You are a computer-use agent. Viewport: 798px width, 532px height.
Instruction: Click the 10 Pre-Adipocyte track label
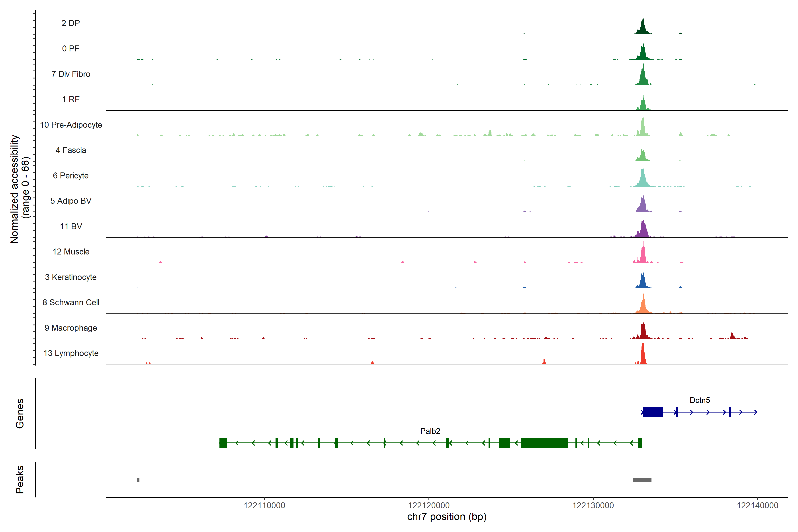71,125
